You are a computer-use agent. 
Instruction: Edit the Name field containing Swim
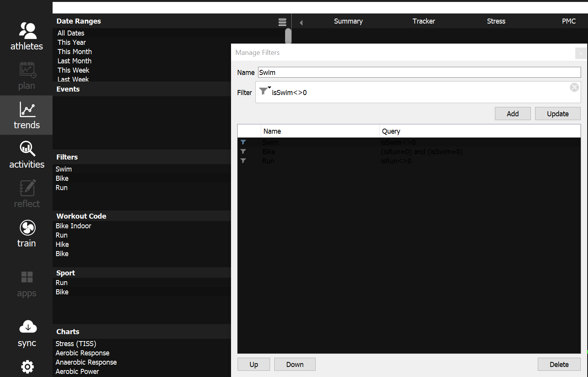tap(418, 72)
